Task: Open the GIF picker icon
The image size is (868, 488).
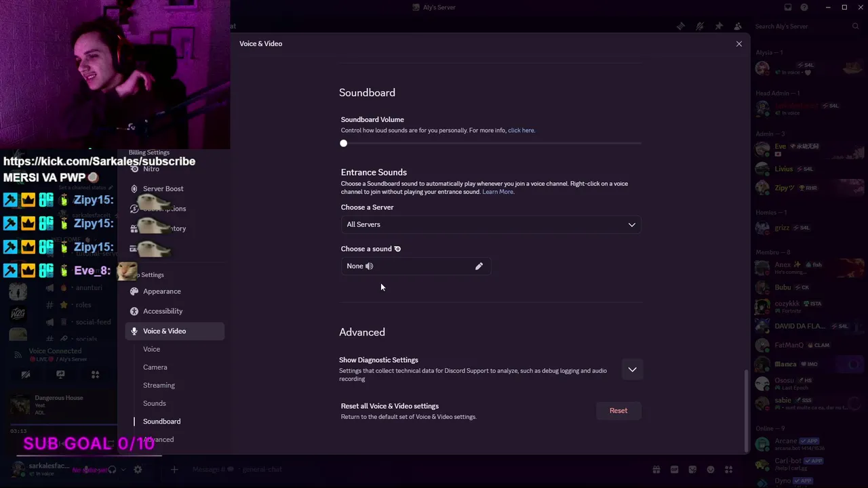Action: coord(675,469)
